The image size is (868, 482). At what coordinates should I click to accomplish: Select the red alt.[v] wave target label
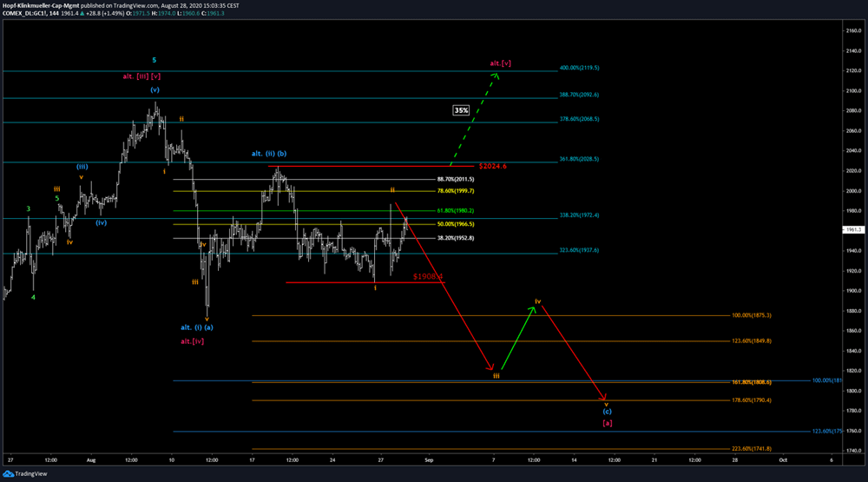pyautogui.click(x=501, y=63)
